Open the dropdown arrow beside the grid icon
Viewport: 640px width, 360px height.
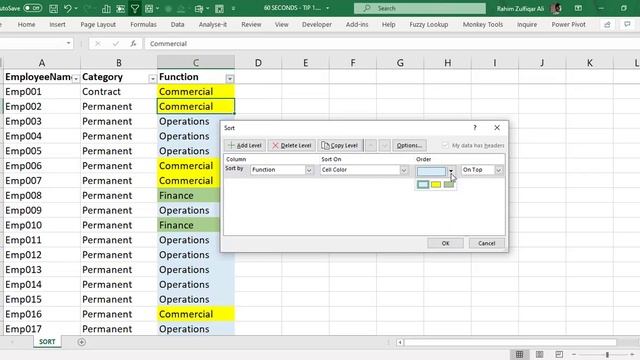158,8
